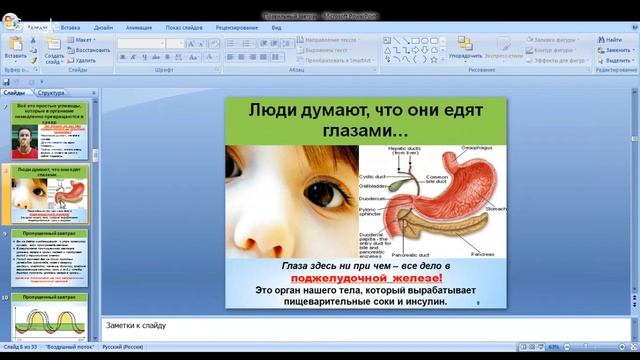The width and height of the screenshot is (640, 360).
Task: Start slide show from status bar icon
Action: [541, 347]
